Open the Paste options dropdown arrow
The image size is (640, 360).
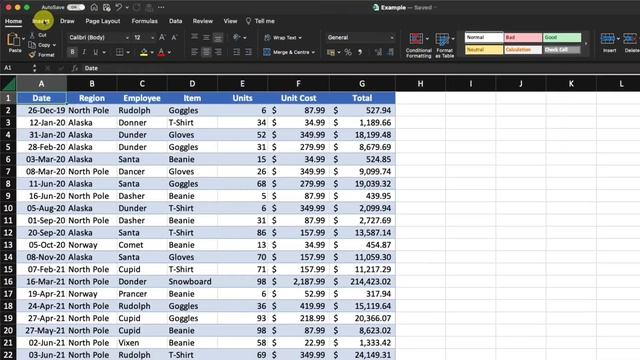23,38
